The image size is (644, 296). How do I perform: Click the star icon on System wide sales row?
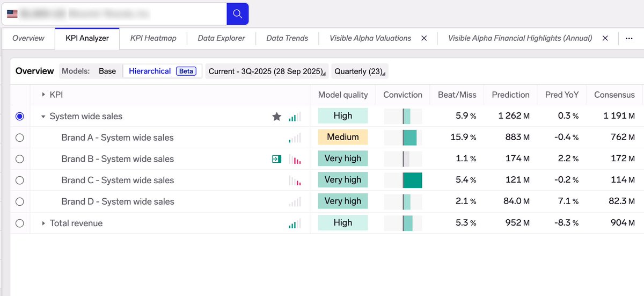point(277,116)
